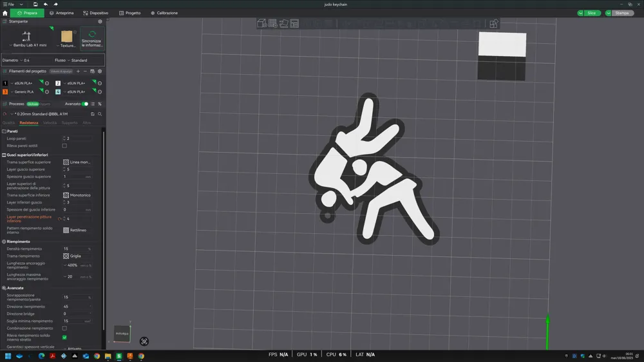Click the Home icon
This screenshot has width=644, height=362.
click(x=5, y=13)
